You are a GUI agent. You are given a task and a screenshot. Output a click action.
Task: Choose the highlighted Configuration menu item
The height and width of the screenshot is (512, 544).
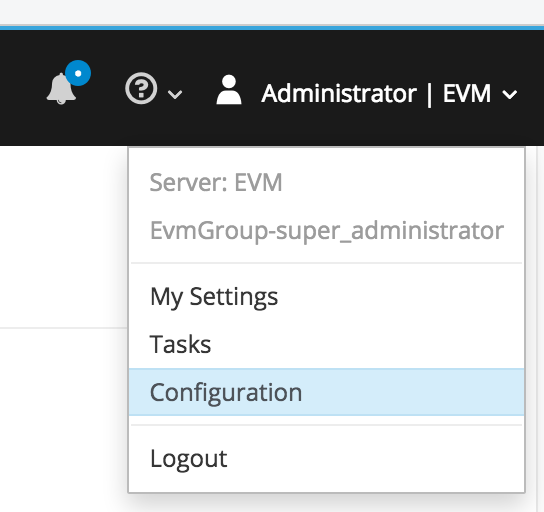point(326,392)
